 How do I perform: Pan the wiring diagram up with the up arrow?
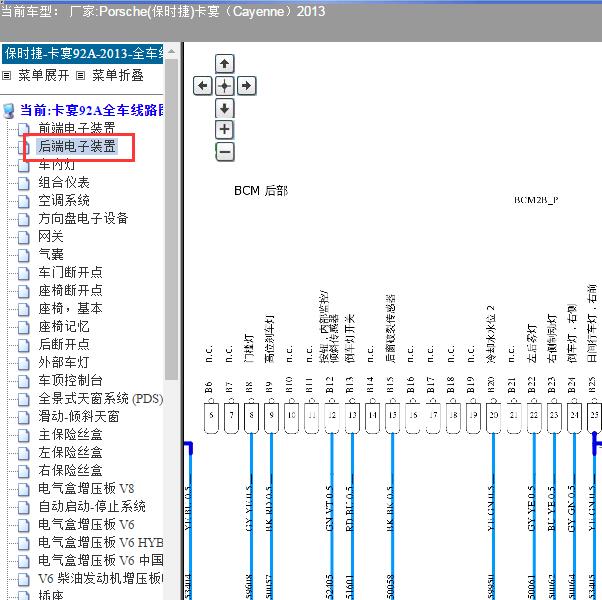(225, 63)
